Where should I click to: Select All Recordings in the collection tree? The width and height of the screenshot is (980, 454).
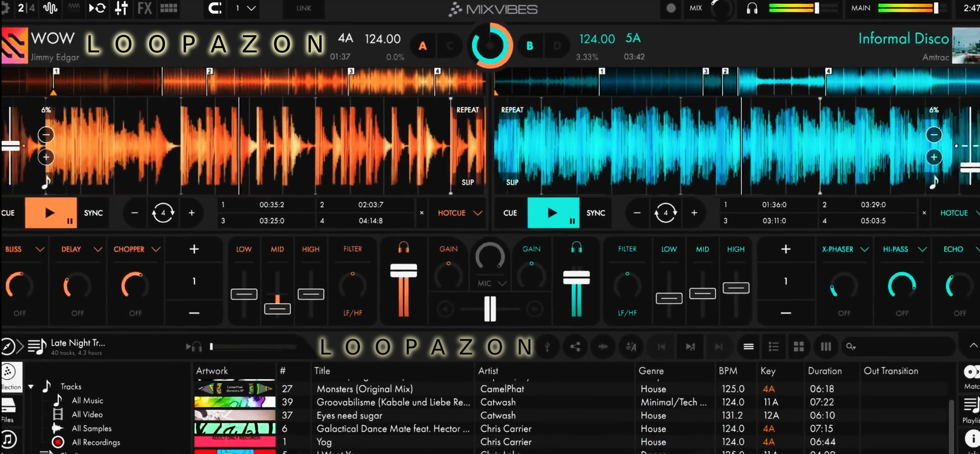point(96,442)
